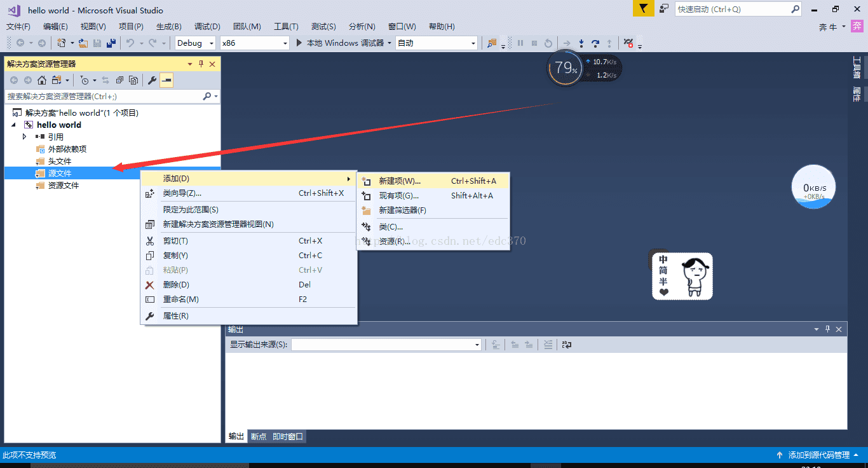
Task: Click the 快速启动 search input field
Action: 733,10
